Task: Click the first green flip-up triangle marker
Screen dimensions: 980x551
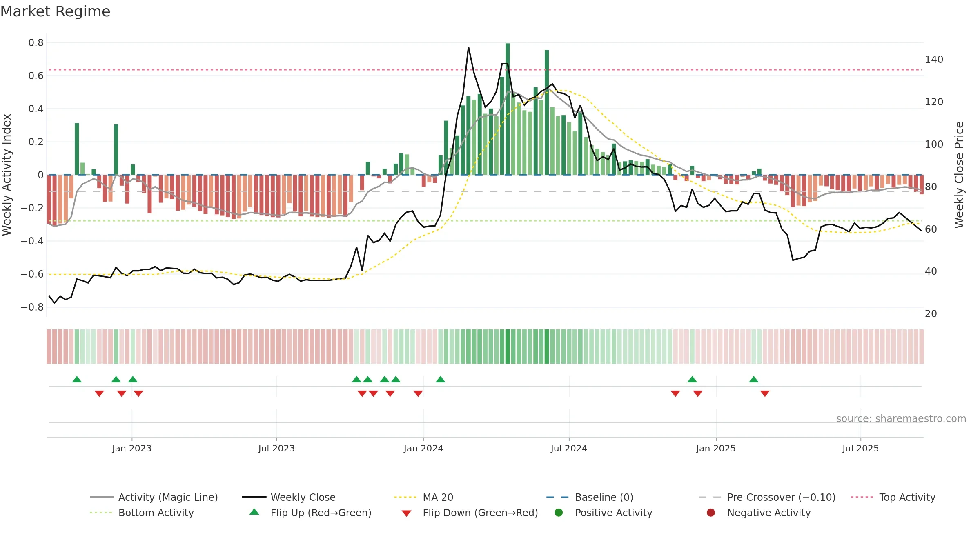Action: 77,379
